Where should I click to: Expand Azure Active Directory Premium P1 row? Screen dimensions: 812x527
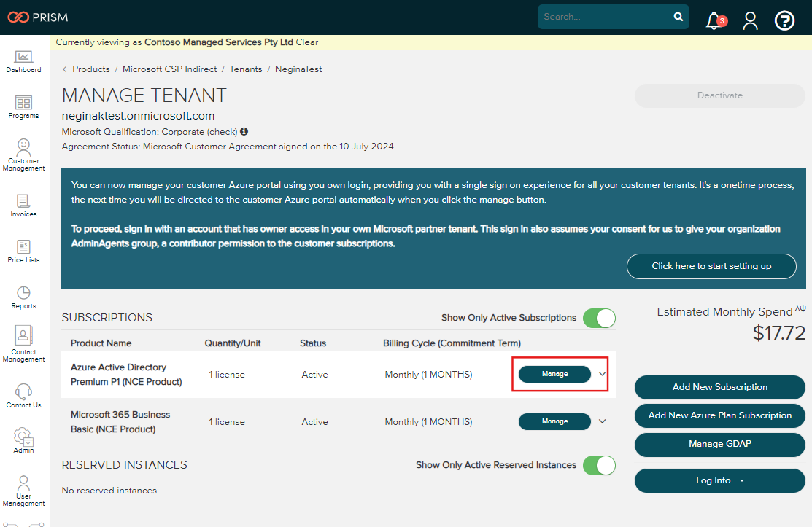pyautogui.click(x=602, y=374)
